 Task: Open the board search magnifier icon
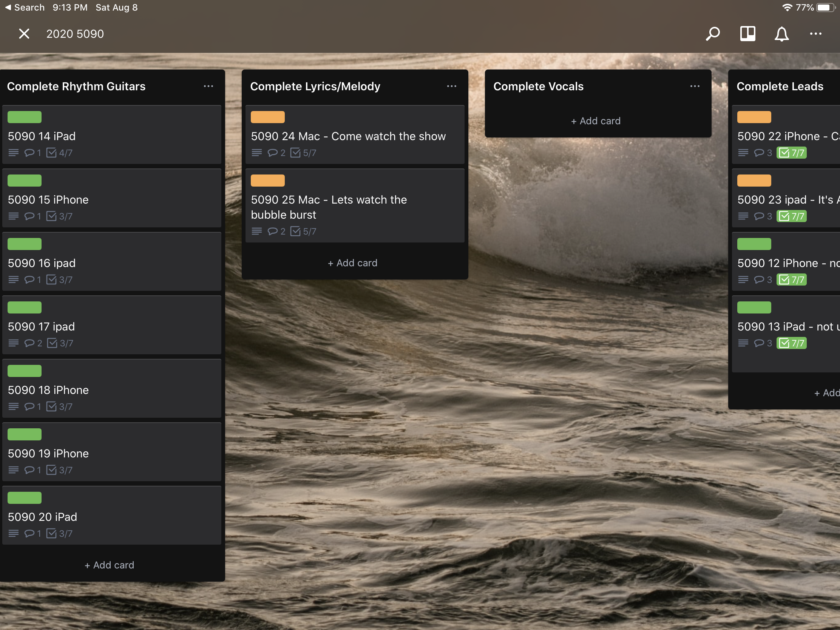pyautogui.click(x=713, y=34)
